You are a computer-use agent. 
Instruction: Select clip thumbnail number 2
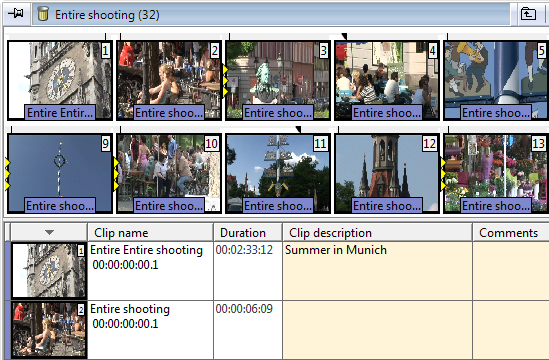[x=169, y=81]
